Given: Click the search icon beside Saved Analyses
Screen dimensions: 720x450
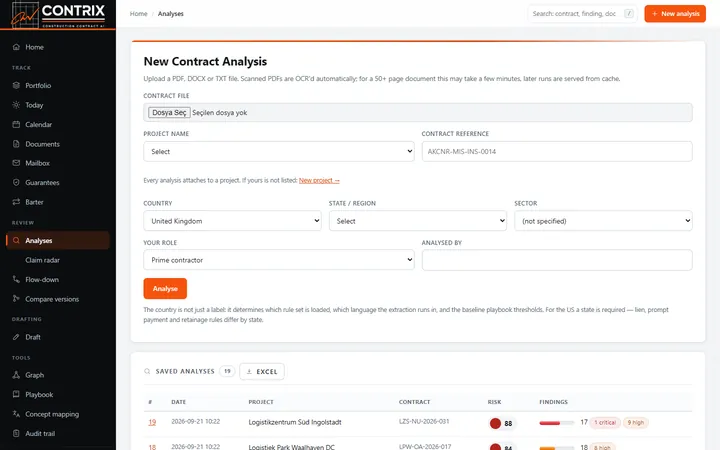Looking at the screenshot, I should click(147, 371).
